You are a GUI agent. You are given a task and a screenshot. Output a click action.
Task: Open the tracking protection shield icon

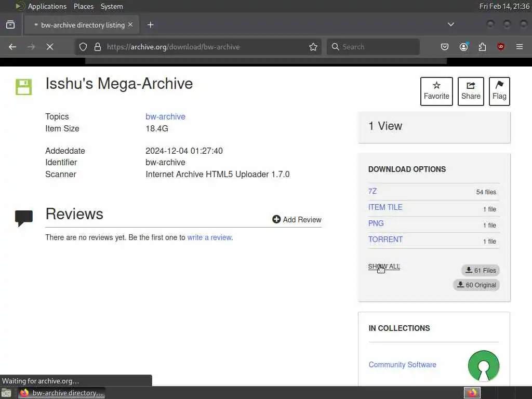[x=83, y=47]
